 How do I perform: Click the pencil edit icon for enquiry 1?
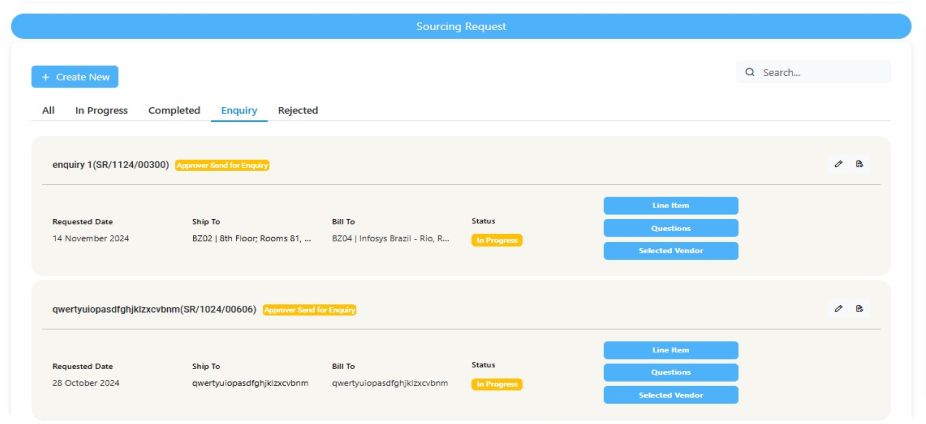click(x=838, y=164)
